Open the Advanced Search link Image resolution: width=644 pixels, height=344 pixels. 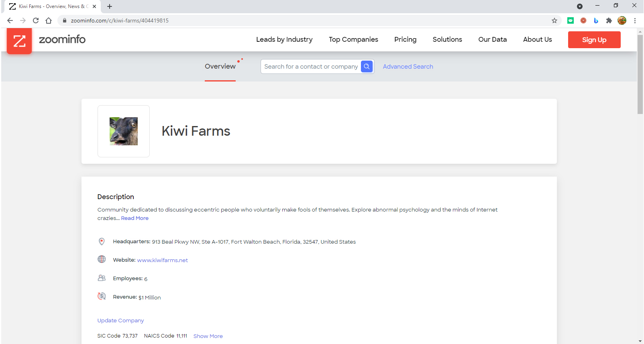[x=408, y=67]
